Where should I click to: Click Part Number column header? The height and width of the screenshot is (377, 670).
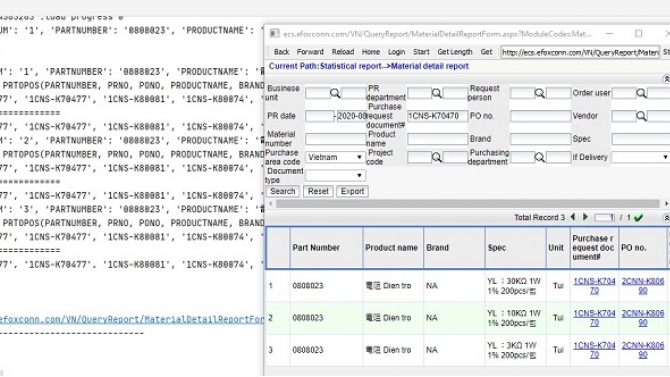click(x=326, y=248)
